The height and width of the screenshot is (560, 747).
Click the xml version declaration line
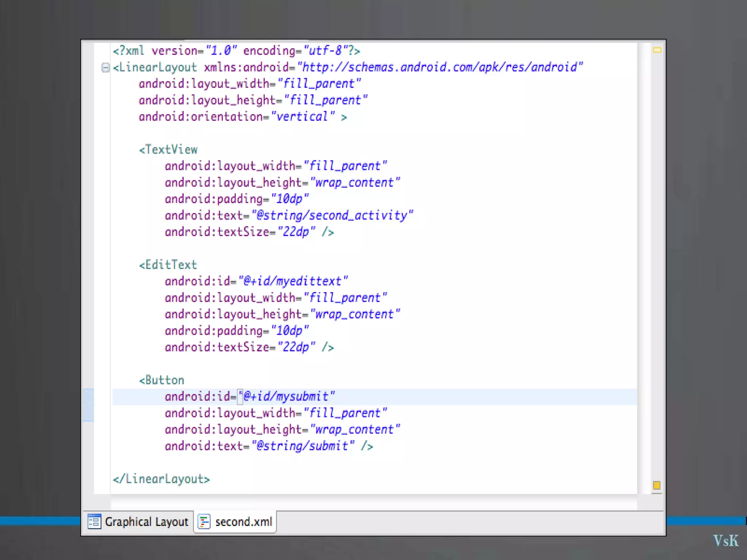coord(236,51)
